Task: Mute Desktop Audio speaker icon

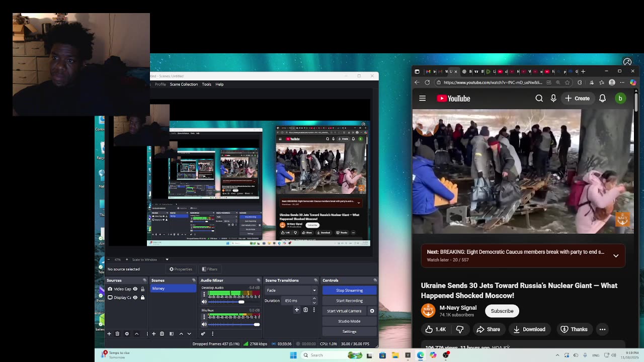Action: (204, 302)
